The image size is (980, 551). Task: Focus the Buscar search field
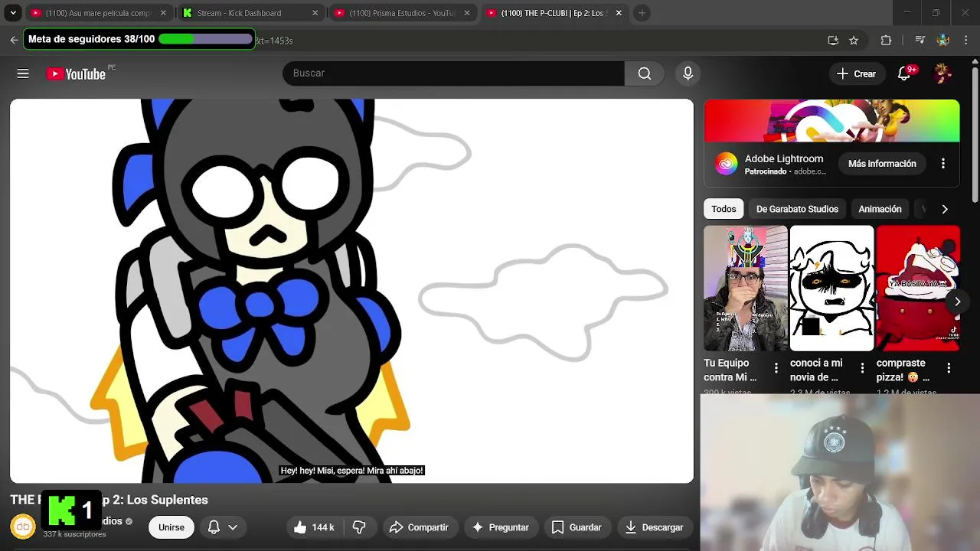coord(453,73)
